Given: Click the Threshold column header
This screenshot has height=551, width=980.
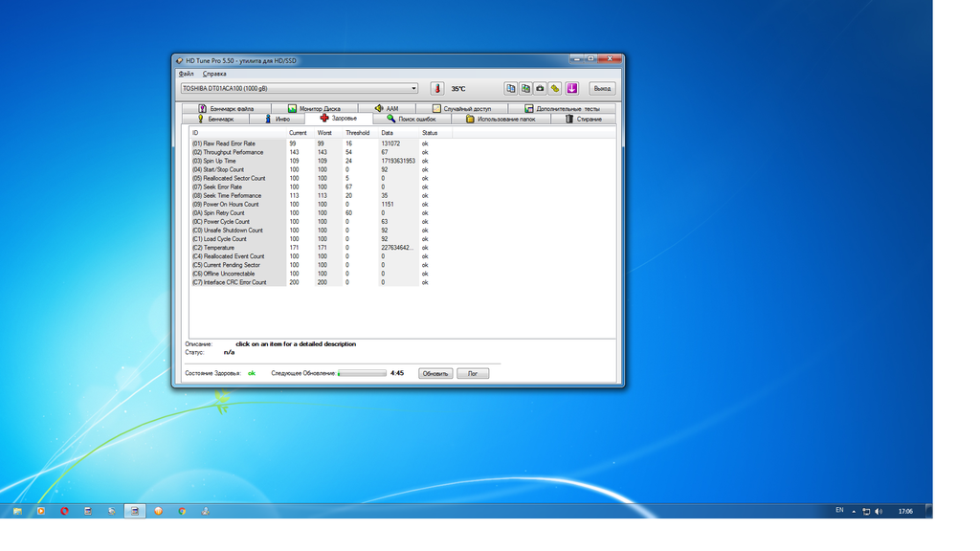Looking at the screenshot, I should (x=361, y=133).
